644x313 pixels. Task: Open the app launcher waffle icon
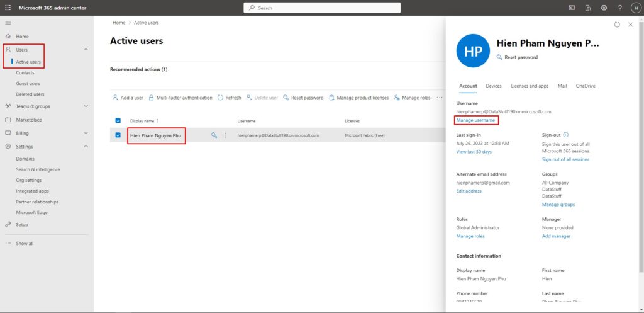click(x=8, y=8)
